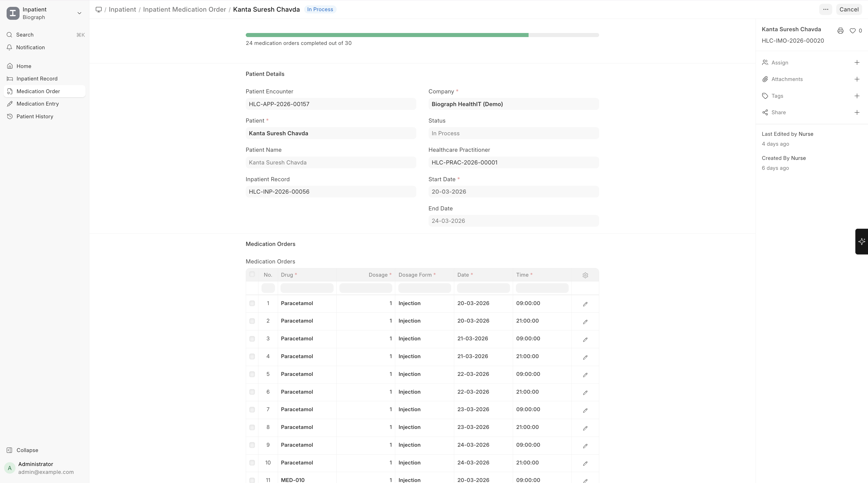The height and width of the screenshot is (483, 868).
Task: Expand the Inpatient workspace switcher chevron
Action: (x=79, y=13)
